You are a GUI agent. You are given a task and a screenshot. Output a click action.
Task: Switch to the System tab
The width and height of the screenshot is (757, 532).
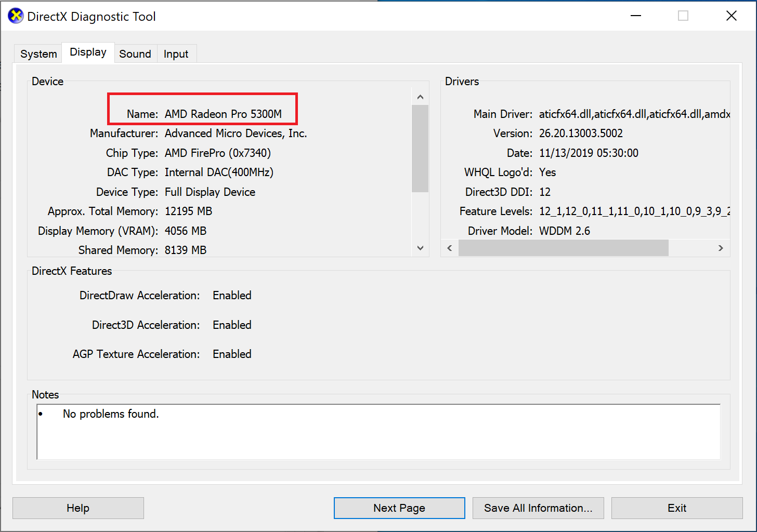tap(37, 53)
